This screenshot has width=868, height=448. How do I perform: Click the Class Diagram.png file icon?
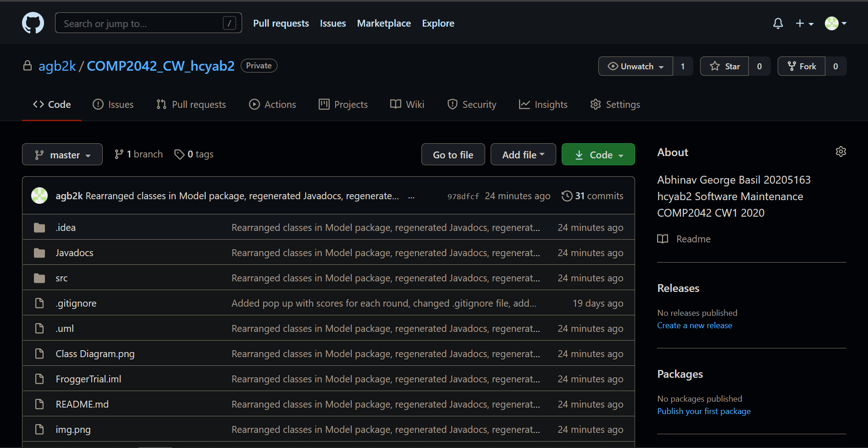tap(39, 354)
